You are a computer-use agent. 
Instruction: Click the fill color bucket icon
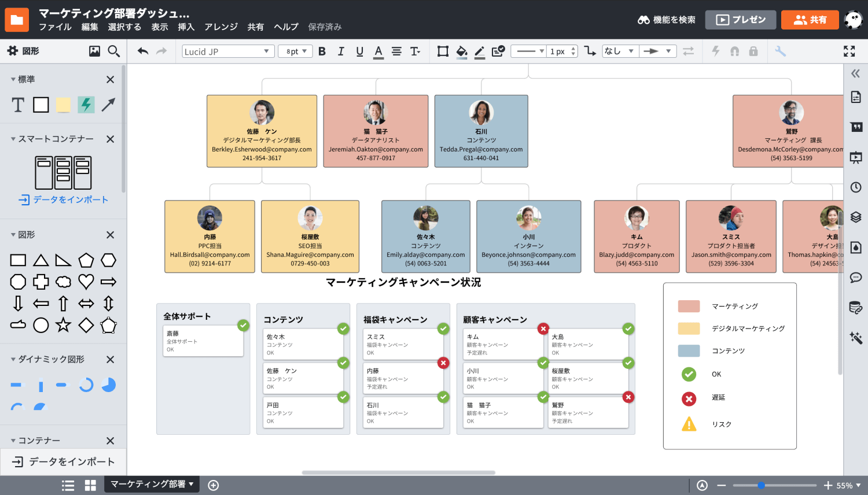[461, 51]
